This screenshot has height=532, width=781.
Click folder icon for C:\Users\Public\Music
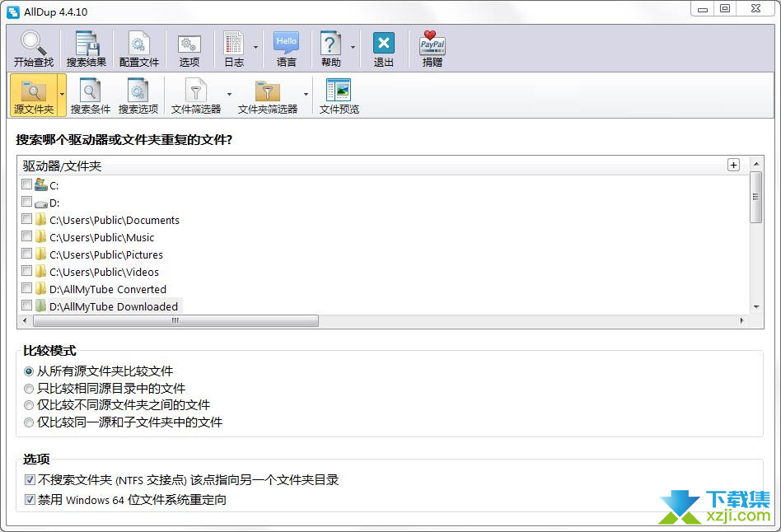point(41,237)
